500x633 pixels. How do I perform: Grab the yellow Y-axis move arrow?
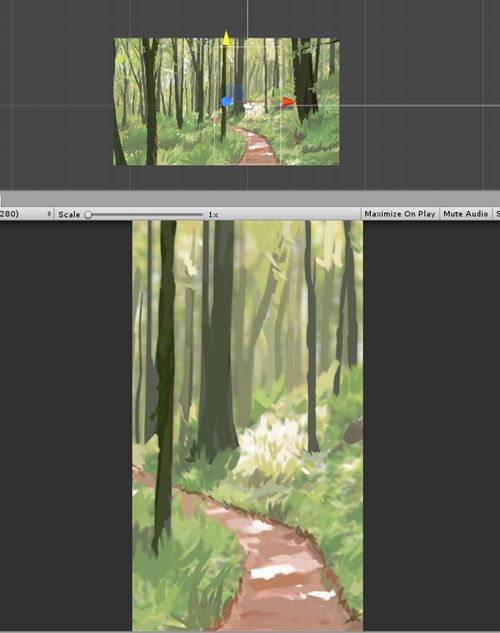point(226,38)
